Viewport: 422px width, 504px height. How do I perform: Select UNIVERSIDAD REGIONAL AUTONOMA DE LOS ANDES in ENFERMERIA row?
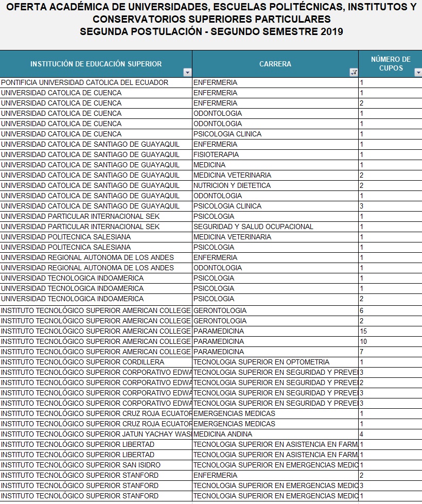pos(96,257)
